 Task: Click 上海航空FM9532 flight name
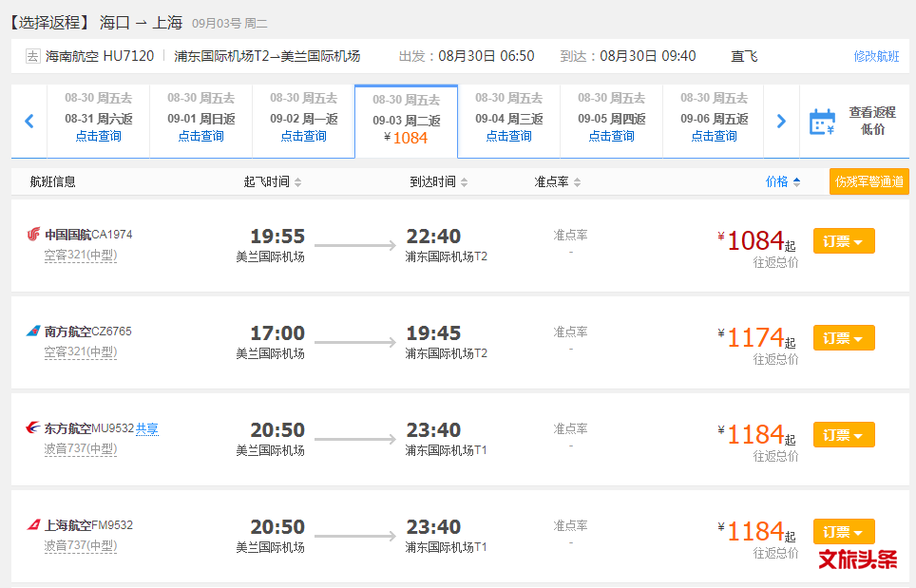pyautogui.click(x=88, y=525)
